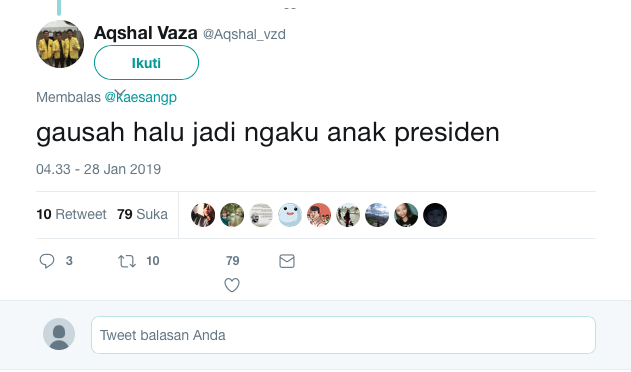The height and width of the screenshot is (372, 631).
Task: Click the mountain landscape avatar
Action: click(x=377, y=215)
